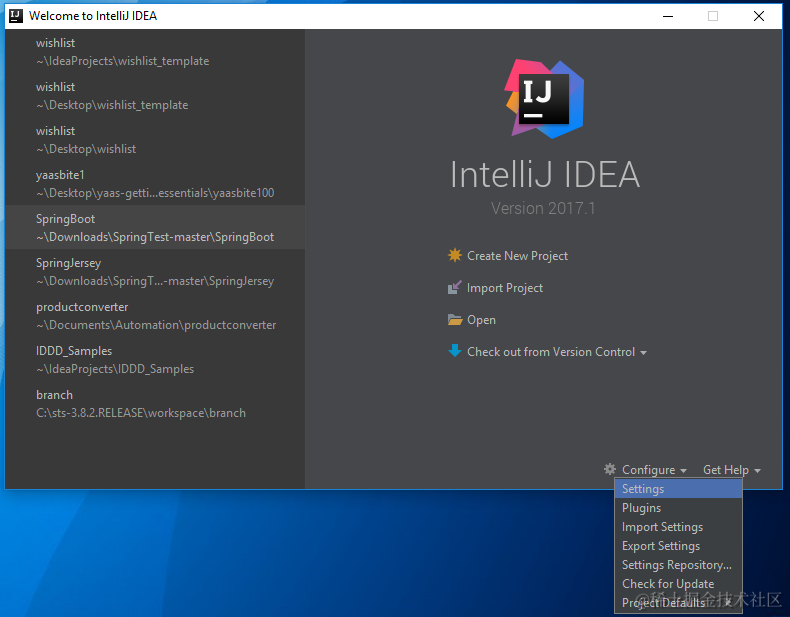This screenshot has height=617, width=790.
Task: Open wishlist project in Desktop\wishlist_template
Action: (155, 95)
